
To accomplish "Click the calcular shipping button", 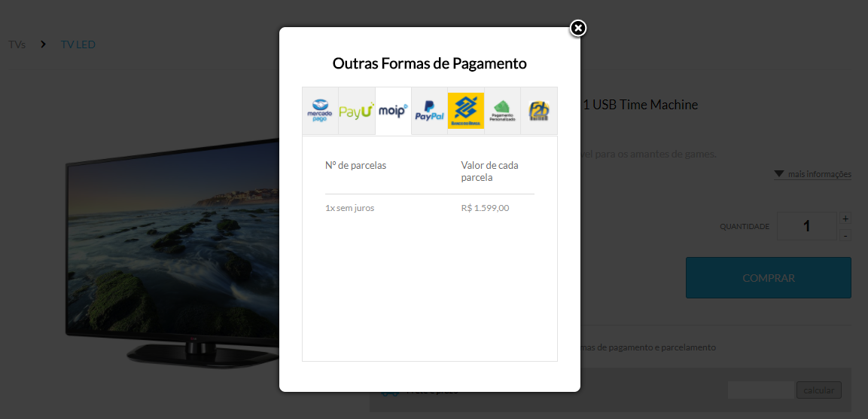I will pos(819,390).
